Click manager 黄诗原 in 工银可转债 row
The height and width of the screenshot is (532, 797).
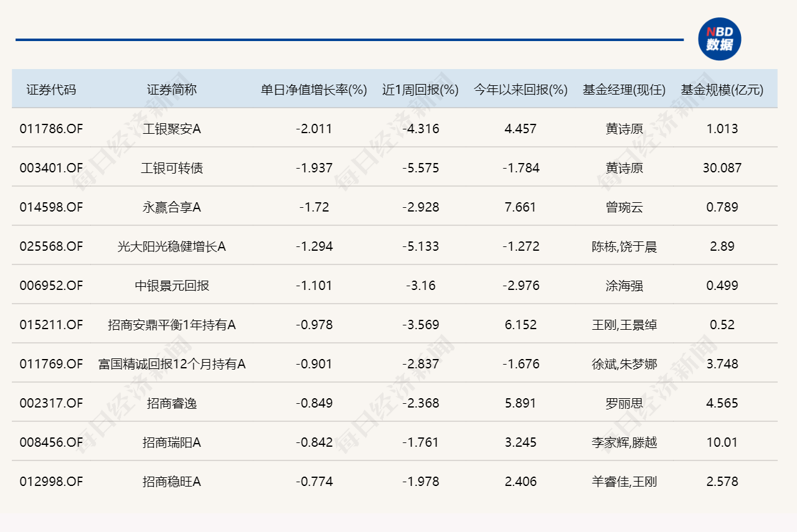pyautogui.click(x=625, y=168)
